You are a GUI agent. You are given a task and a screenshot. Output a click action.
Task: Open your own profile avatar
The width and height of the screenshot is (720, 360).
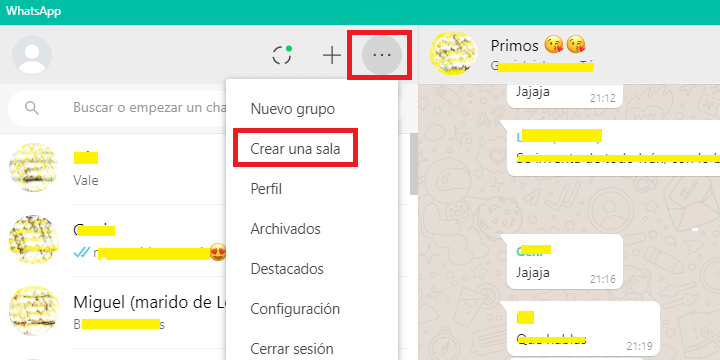tap(32, 55)
